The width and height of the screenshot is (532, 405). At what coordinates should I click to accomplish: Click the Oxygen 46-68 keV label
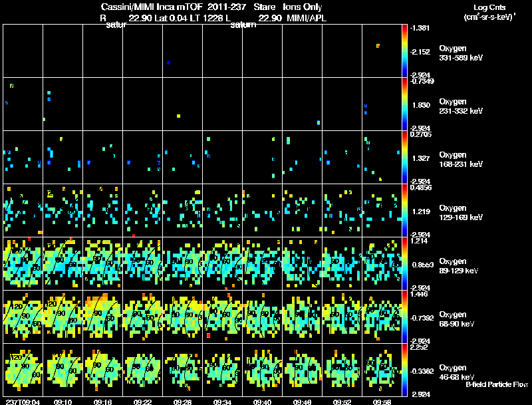pyautogui.click(x=457, y=372)
